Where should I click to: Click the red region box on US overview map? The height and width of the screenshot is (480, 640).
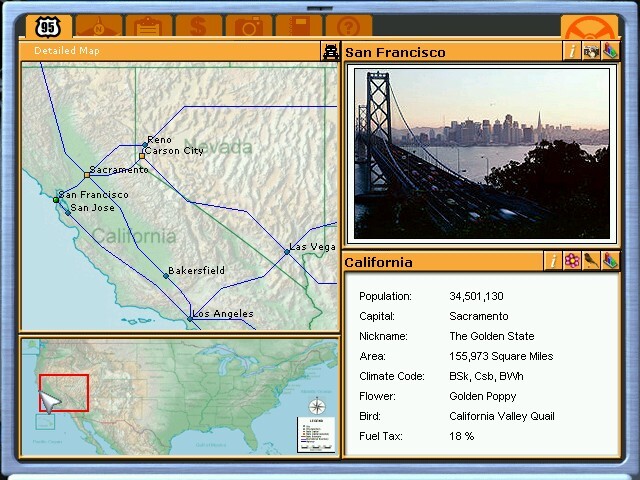64,393
